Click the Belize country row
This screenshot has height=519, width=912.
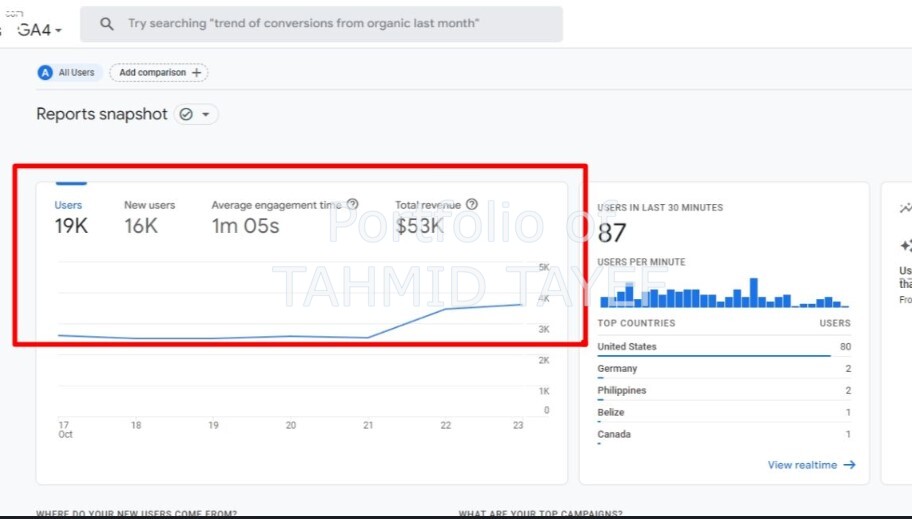(x=724, y=413)
